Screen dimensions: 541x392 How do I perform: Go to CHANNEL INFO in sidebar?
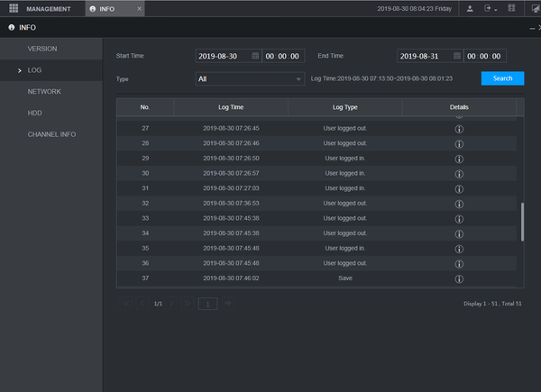52,134
